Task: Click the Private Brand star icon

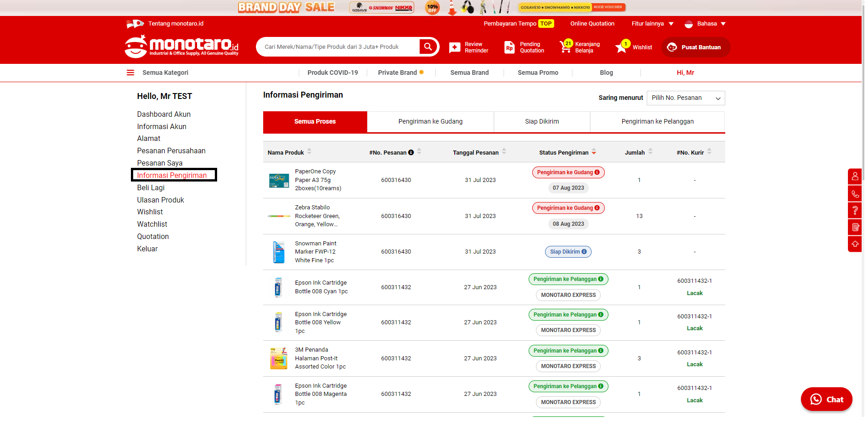Action: point(421,72)
